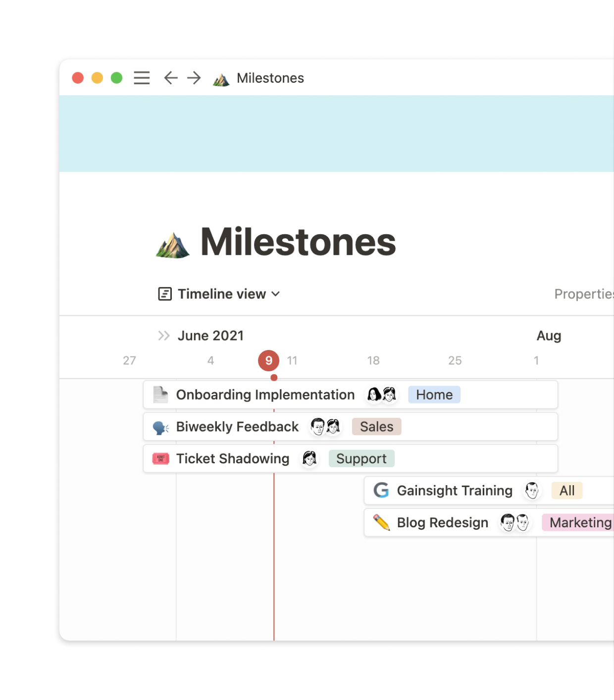Viewport: 614px width, 700px height.
Task: Expand timeline with double chevron arrows
Action: (x=164, y=336)
